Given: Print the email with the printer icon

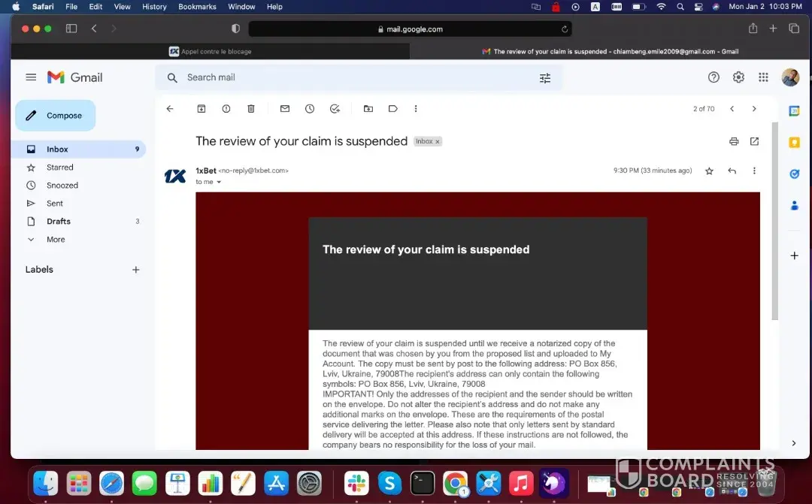Looking at the screenshot, I should tap(734, 141).
